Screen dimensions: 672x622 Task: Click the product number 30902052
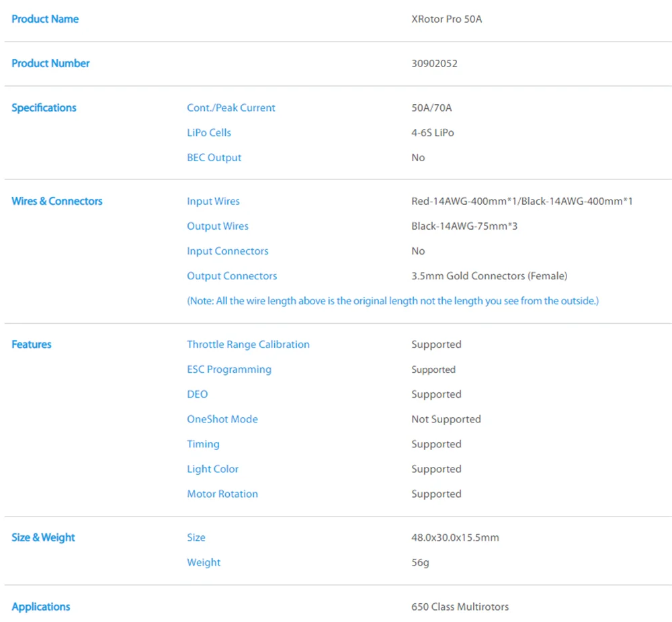[434, 63]
